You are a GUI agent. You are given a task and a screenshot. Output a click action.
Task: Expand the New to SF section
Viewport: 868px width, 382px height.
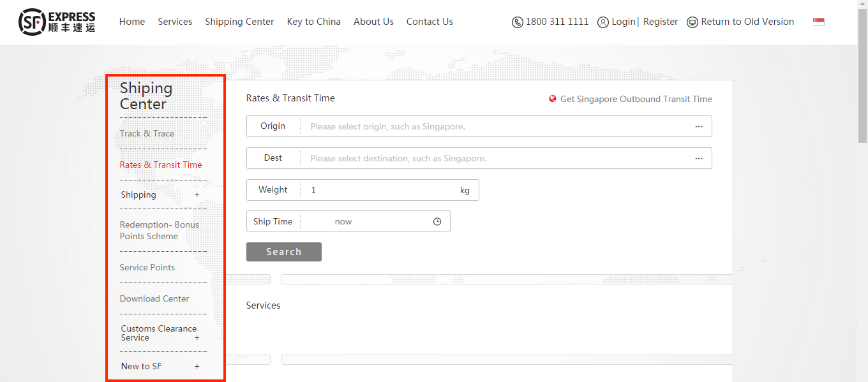tap(197, 366)
